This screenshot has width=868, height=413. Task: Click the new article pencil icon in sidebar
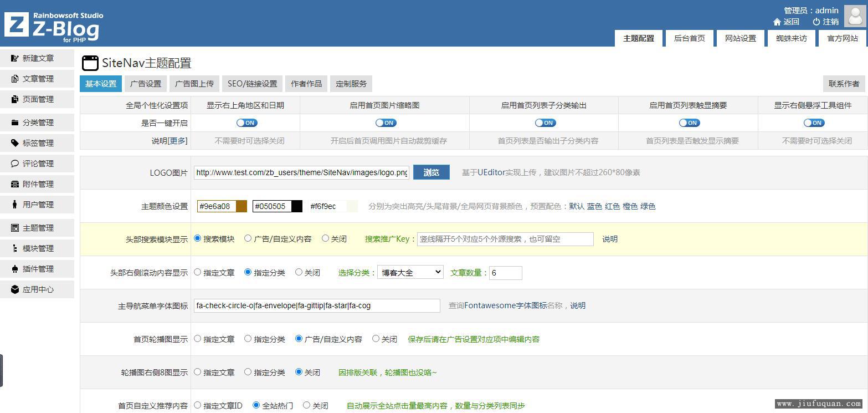click(x=15, y=58)
